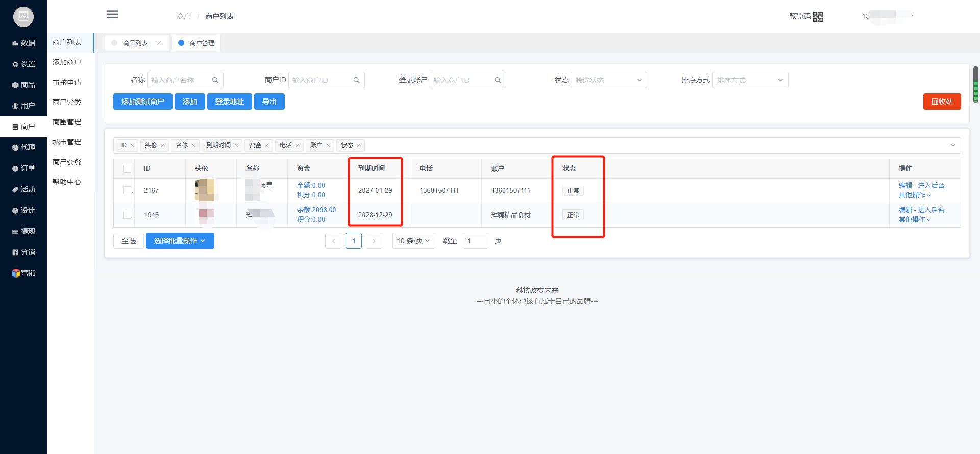Click the 添加测试商户 button
This screenshot has height=454, width=980.
tap(143, 102)
